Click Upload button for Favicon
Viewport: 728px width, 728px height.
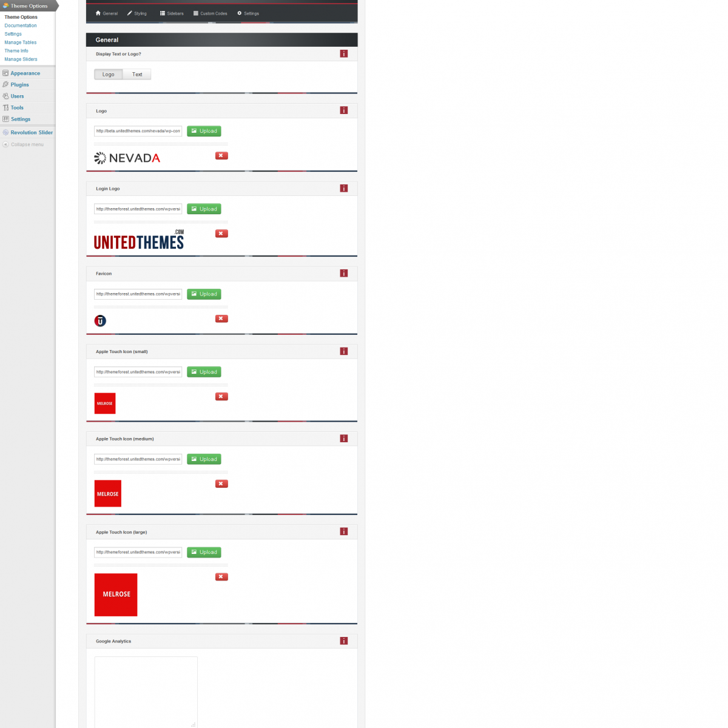click(204, 294)
